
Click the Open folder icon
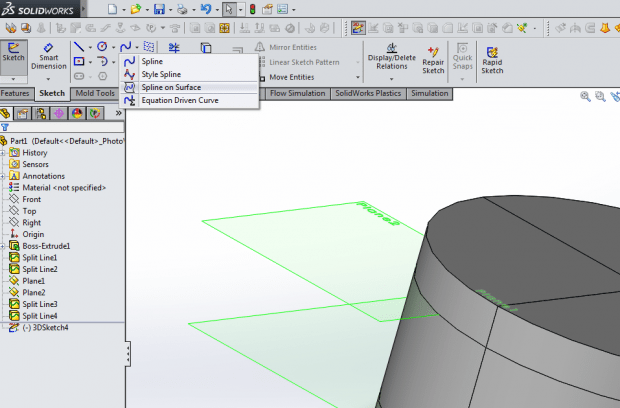pyautogui.click(x=136, y=9)
